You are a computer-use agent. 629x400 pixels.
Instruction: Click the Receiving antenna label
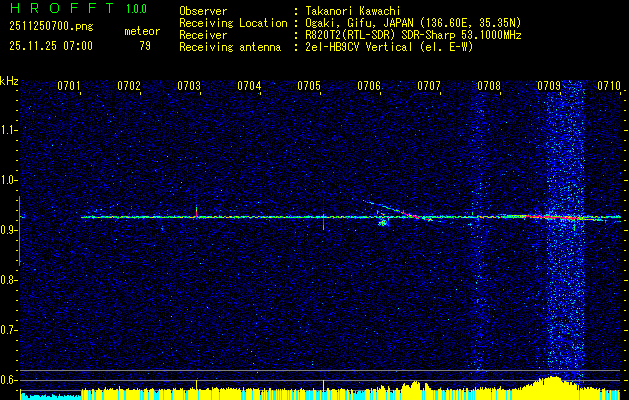pos(230,47)
